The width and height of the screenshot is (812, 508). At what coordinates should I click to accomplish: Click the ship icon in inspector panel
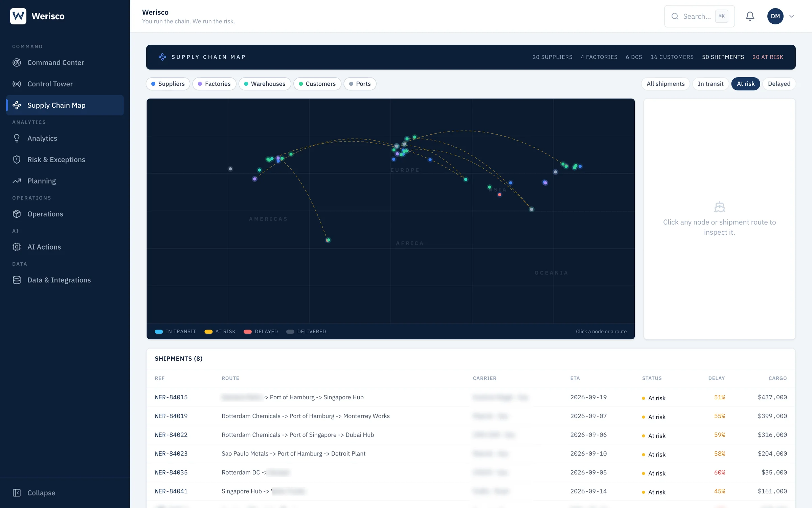(x=719, y=207)
